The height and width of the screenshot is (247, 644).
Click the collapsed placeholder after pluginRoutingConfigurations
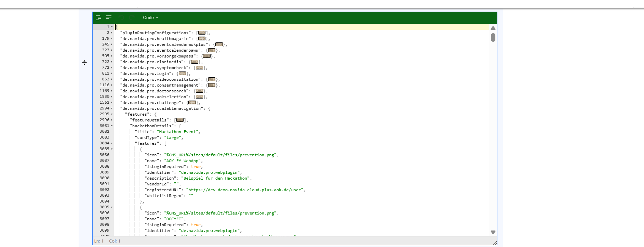[x=202, y=33]
